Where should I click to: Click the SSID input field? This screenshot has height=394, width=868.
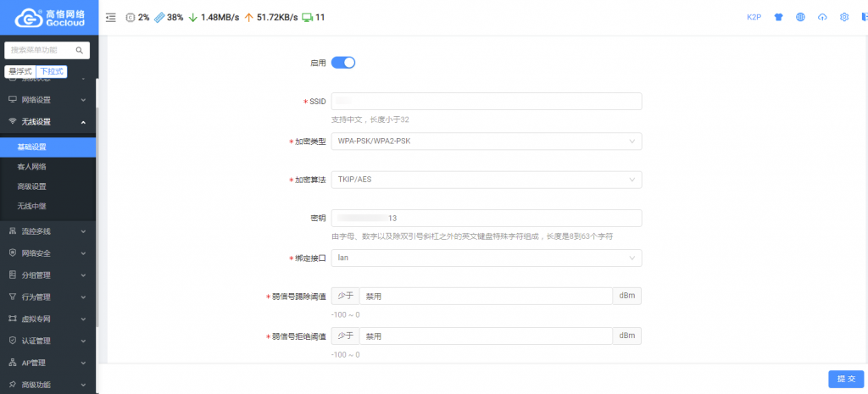coord(487,102)
